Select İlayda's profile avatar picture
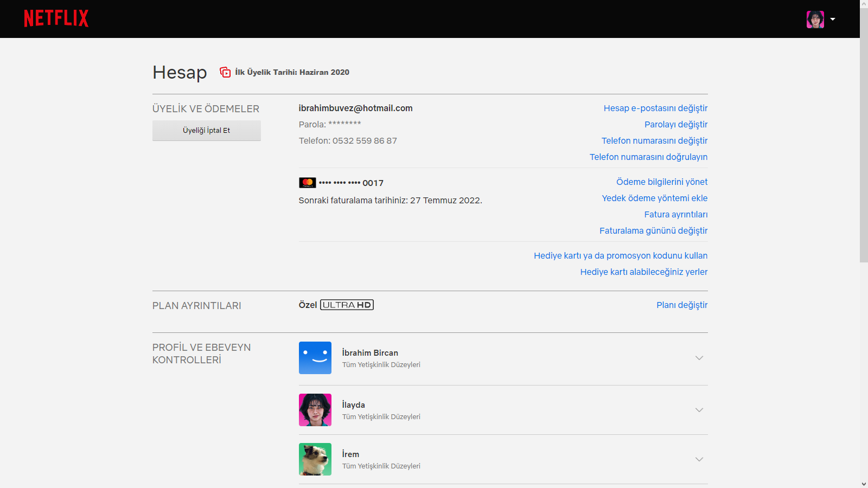 315,410
